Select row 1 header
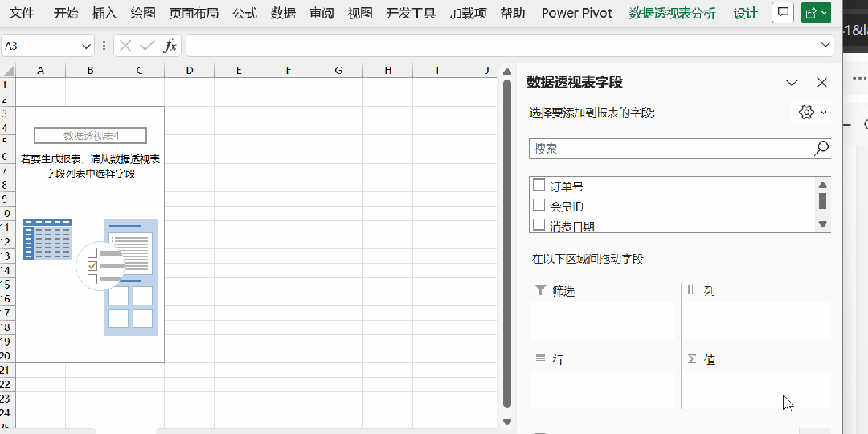The height and width of the screenshot is (434, 868). [x=7, y=84]
